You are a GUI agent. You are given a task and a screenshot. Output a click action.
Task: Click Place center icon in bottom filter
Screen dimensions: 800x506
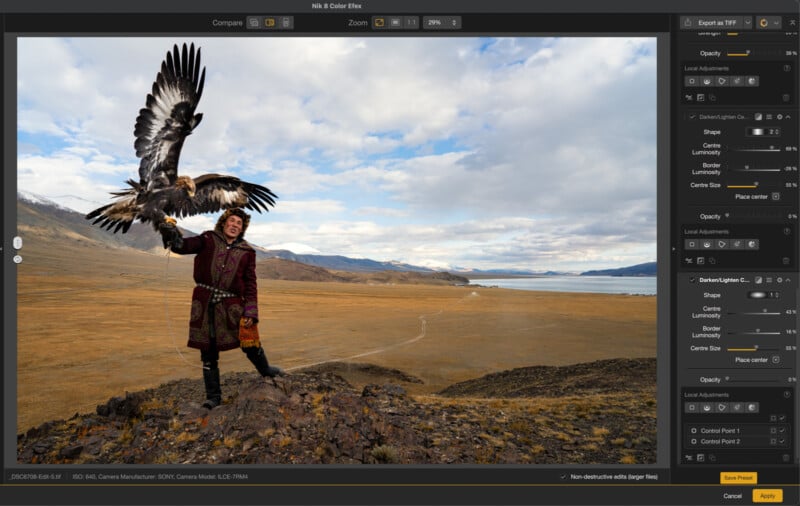pyautogui.click(x=775, y=359)
